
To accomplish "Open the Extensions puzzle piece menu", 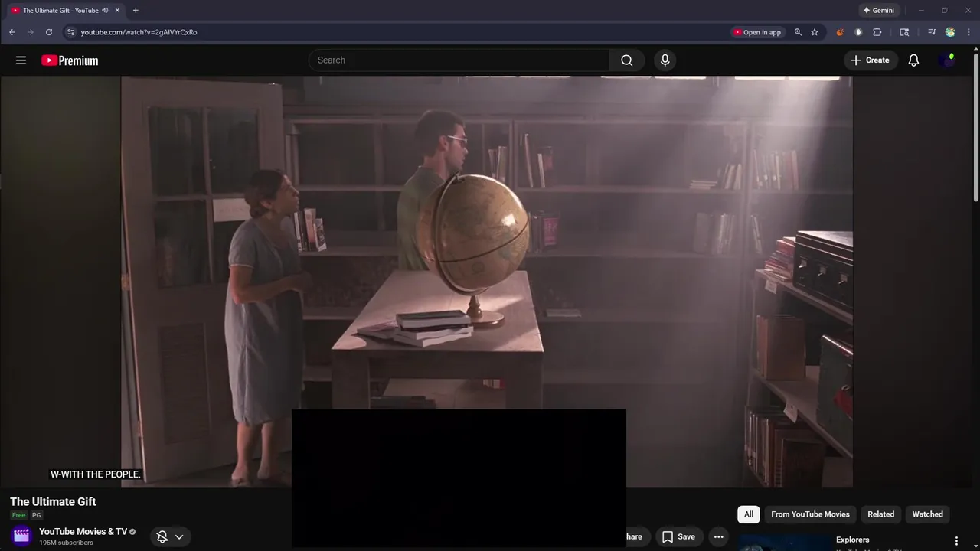I will click(877, 32).
